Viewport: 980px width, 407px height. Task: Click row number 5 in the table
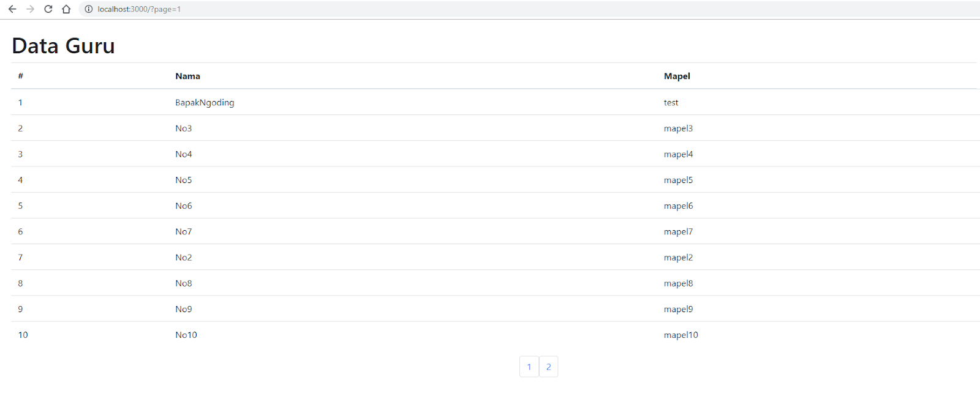pos(20,206)
